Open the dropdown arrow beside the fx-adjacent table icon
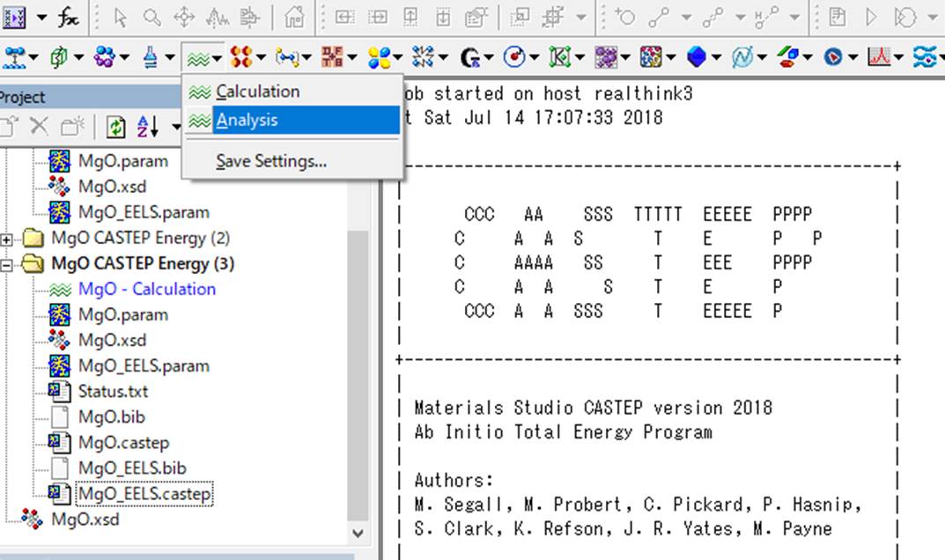Viewport: 945px width, 560px height. pyautogui.click(x=41, y=18)
